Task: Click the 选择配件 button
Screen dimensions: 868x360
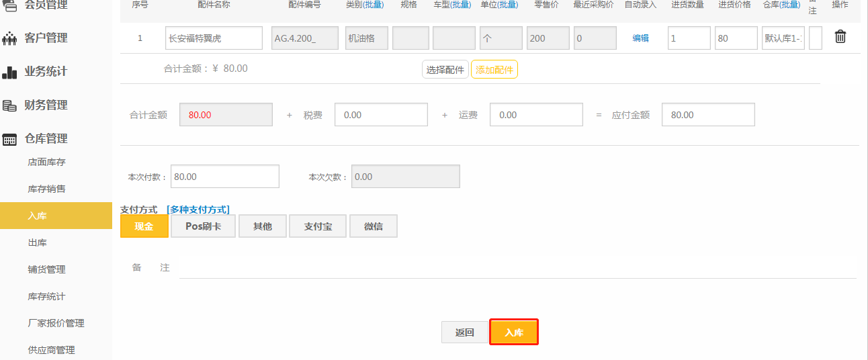Action: [x=445, y=70]
